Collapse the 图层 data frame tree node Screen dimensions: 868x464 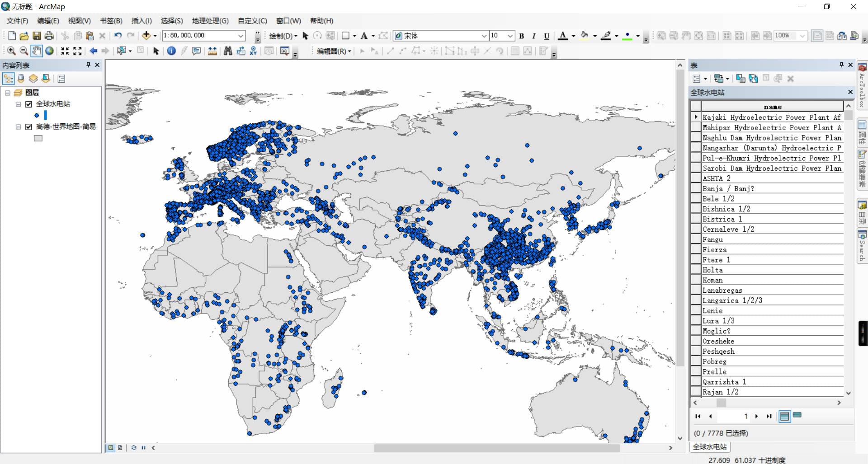[8, 93]
